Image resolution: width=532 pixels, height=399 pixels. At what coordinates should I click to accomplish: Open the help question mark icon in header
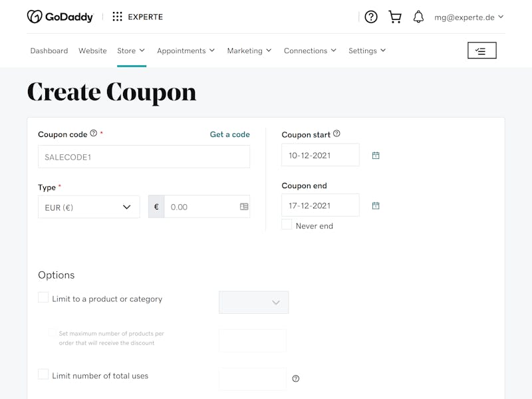[x=371, y=17]
